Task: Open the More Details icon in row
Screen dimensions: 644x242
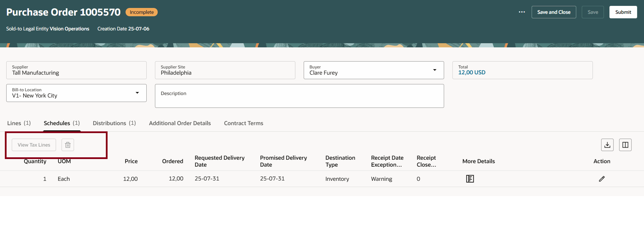Action: (x=470, y=179)
